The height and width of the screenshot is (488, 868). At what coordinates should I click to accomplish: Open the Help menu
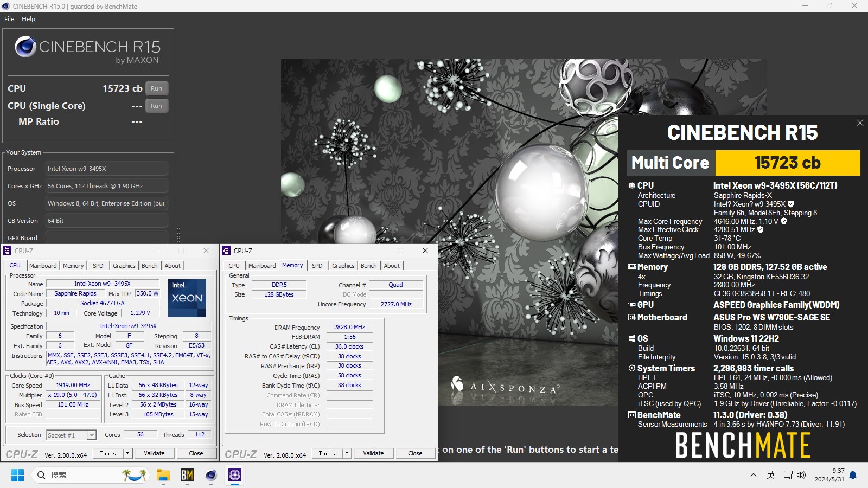click(29, 19)
